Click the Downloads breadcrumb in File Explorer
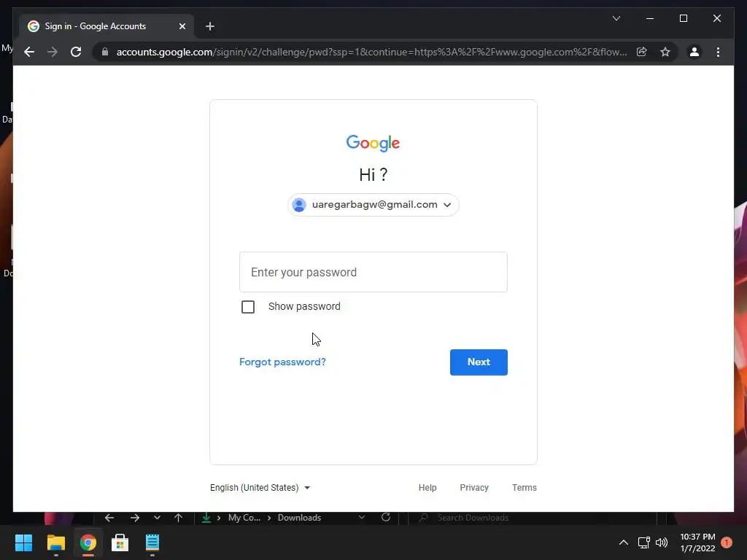This screenshot has height=560, width=747. (x=299, y=518)
